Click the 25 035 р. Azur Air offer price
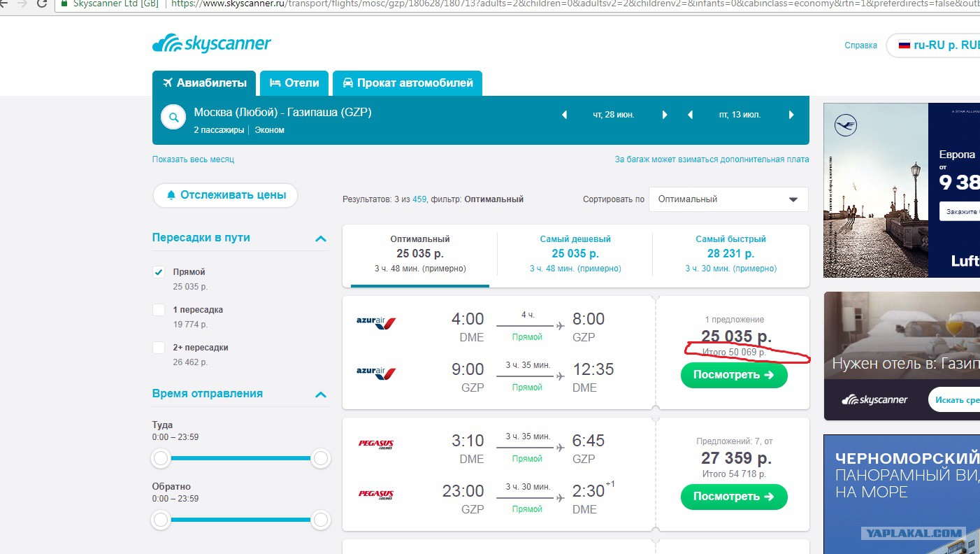Image resolution: width=980 pixels, height=554 pixels. point(736,336)
